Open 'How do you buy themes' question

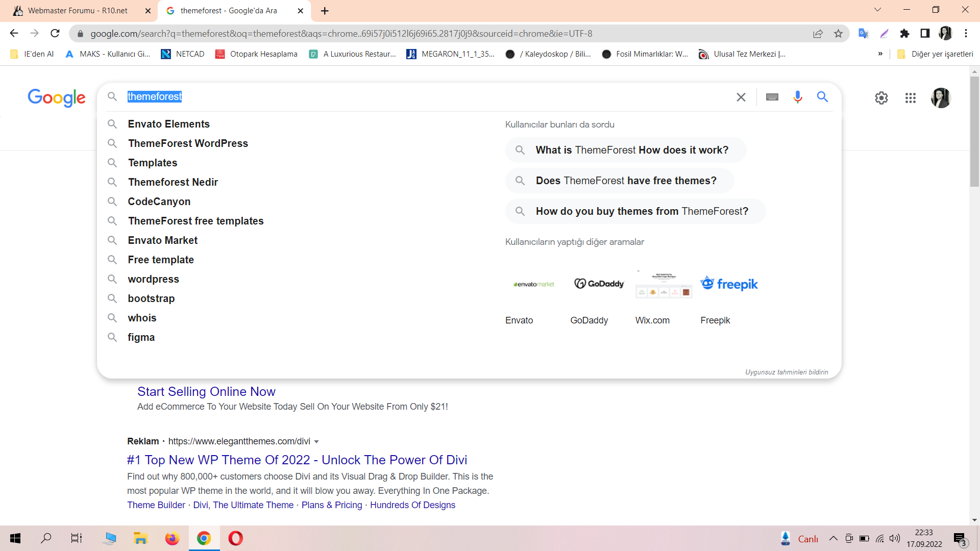(635, 211)
